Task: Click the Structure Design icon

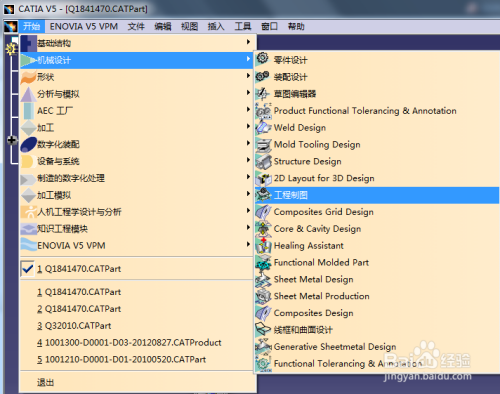Action: (x=263, y=161)
